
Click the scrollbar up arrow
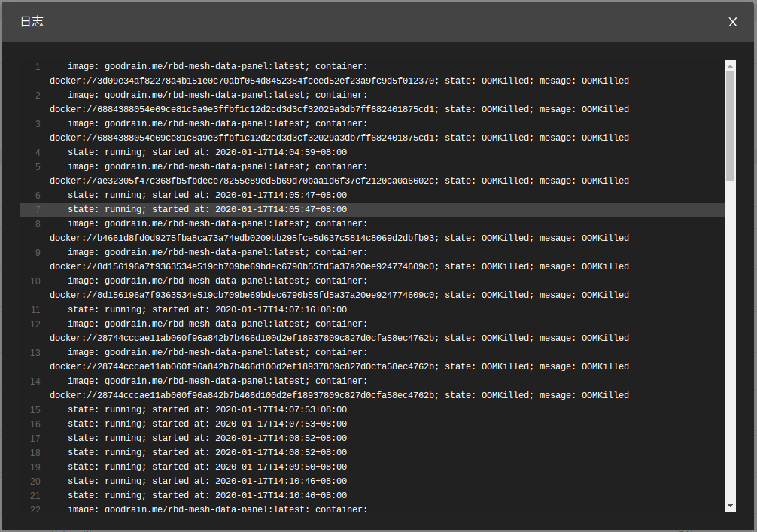pos(729,65)
